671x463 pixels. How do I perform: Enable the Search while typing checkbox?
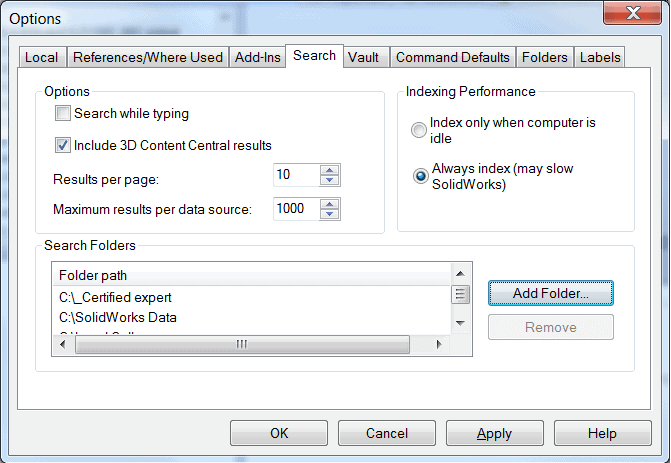63,114
